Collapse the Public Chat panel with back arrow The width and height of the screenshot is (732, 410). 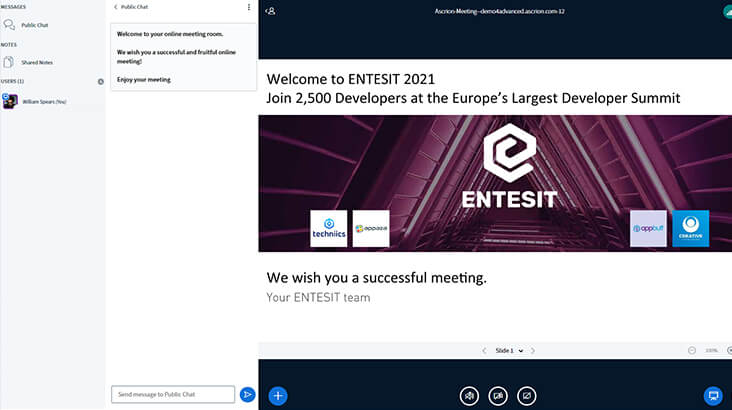(116, 7)
